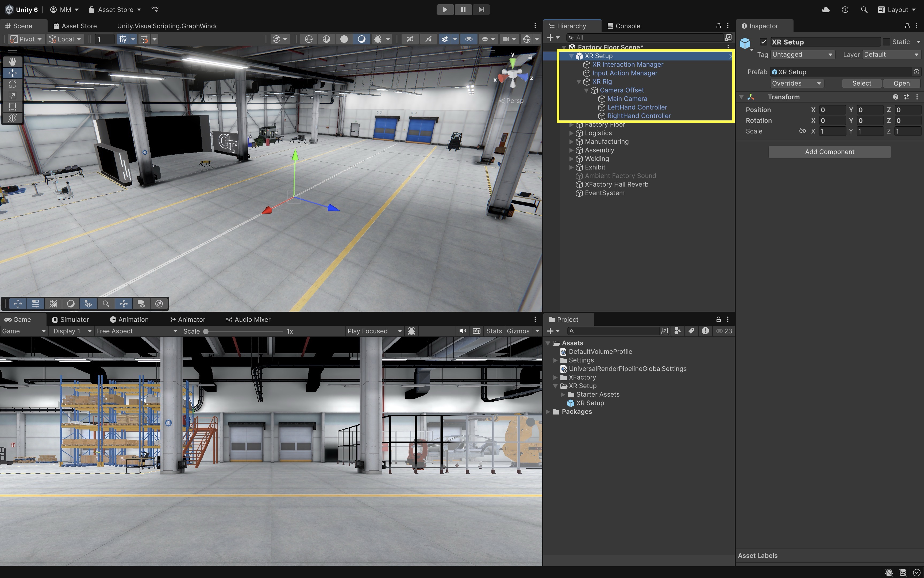This screenshot has height=578, width=924.
Task: Open the version history icon
Action: tap(845, 10)
